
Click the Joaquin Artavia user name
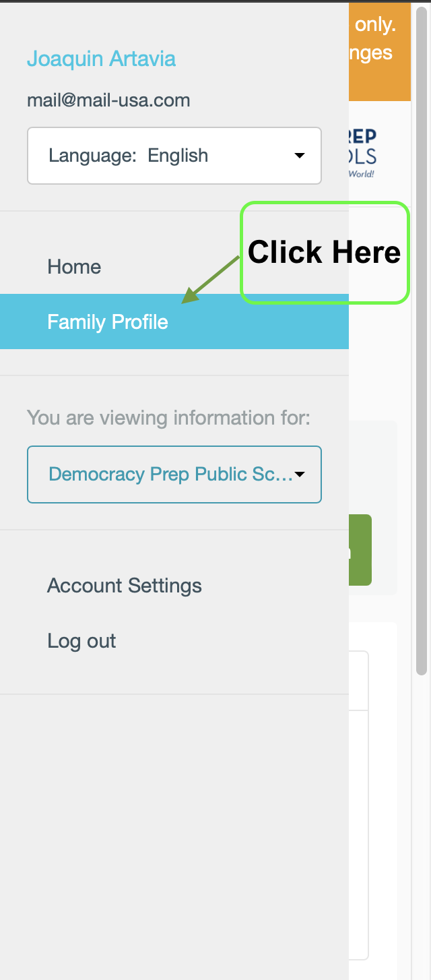pyautogui.click(x=101, y=59)
